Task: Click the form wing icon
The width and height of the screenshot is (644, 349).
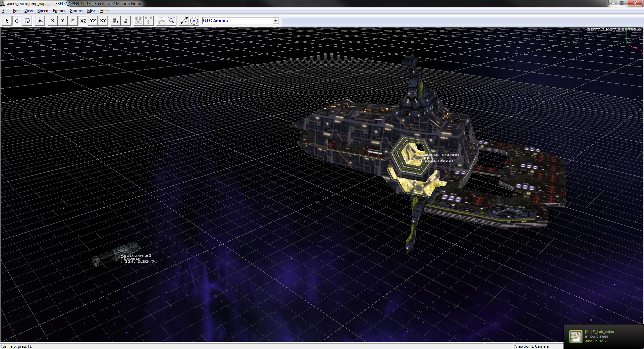Action: pos(138,21)
